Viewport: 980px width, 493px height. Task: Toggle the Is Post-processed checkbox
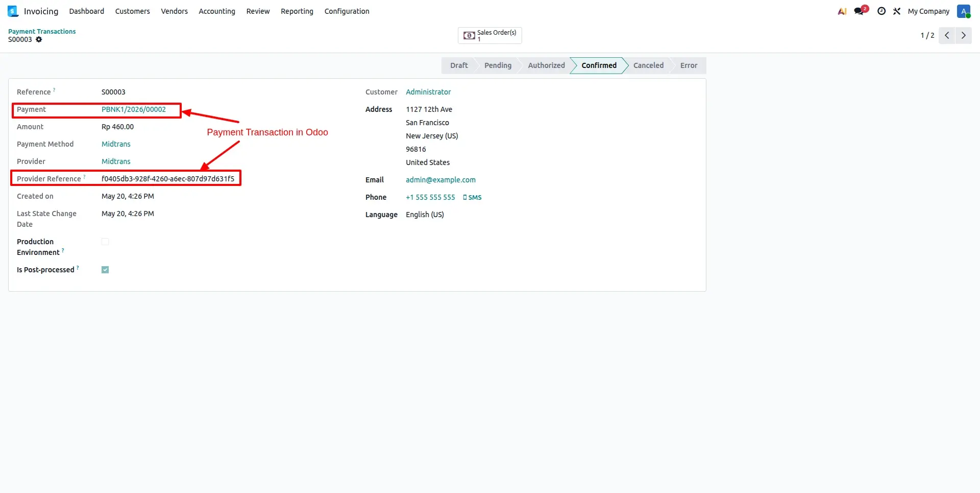point(105,270)
